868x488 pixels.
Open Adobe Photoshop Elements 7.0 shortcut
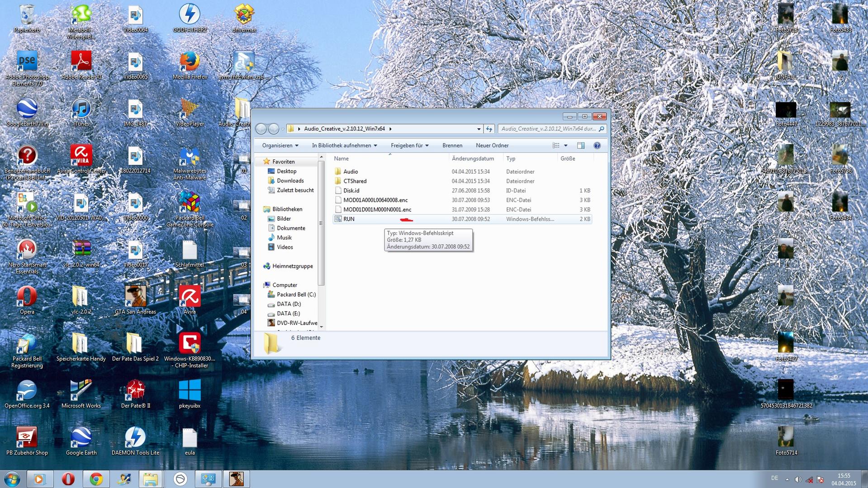coord(27,68)
